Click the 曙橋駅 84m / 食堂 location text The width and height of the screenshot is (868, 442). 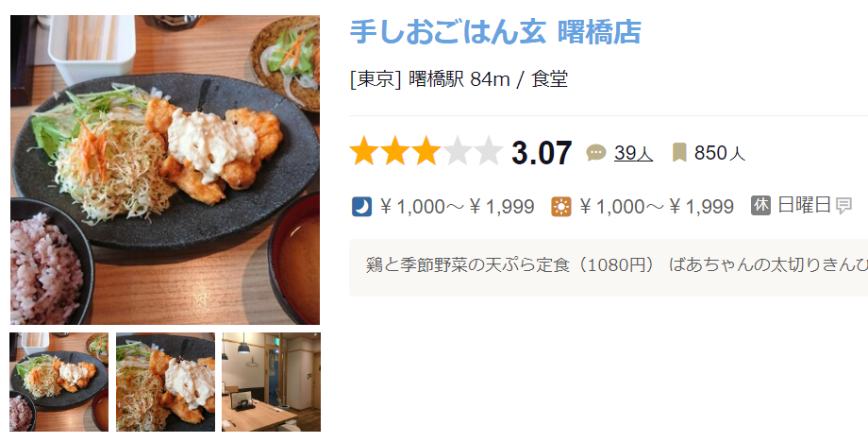coord(489,79)
